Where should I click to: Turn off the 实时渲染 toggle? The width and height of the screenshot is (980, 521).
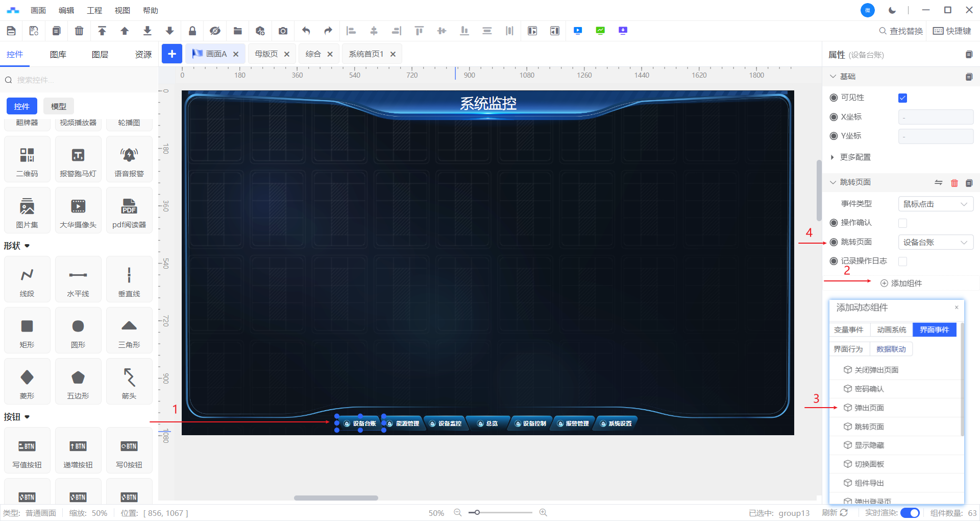click(x=910, y=513)
